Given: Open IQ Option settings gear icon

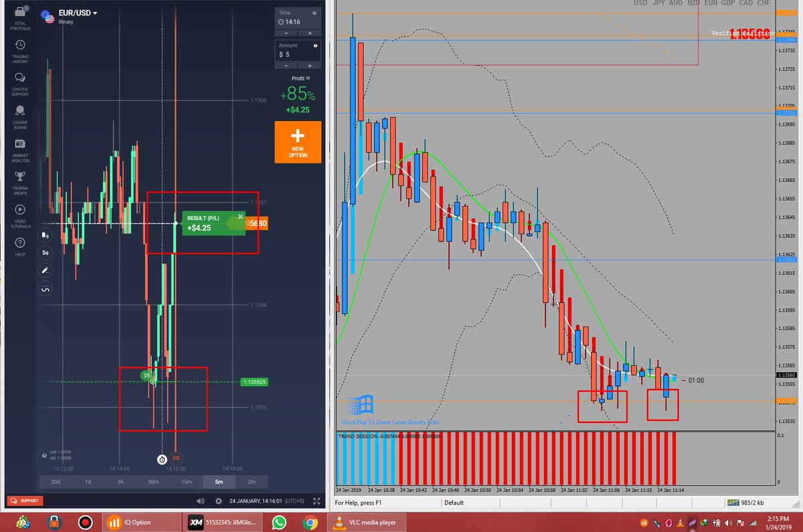Looking at the screenshot, I should tap(218, 501).
